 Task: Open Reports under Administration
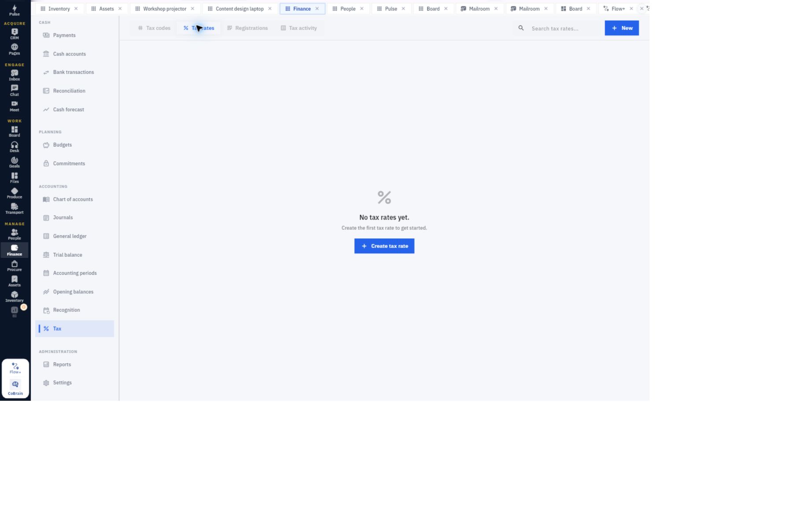tap(75, 365)
